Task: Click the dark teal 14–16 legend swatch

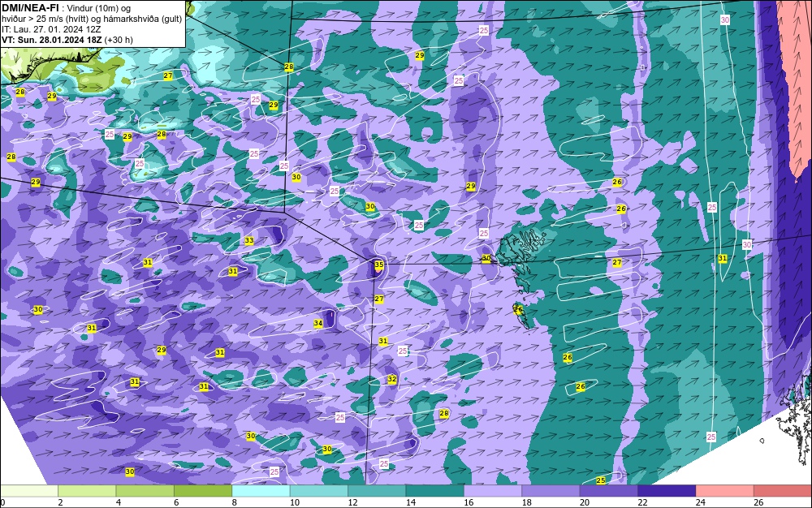Action: tap(435, 491)
